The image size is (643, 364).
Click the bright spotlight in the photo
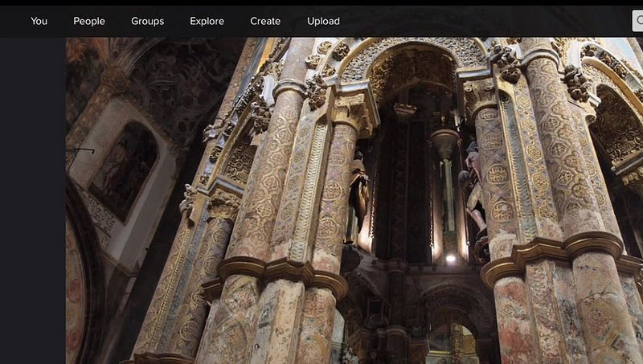450,258
